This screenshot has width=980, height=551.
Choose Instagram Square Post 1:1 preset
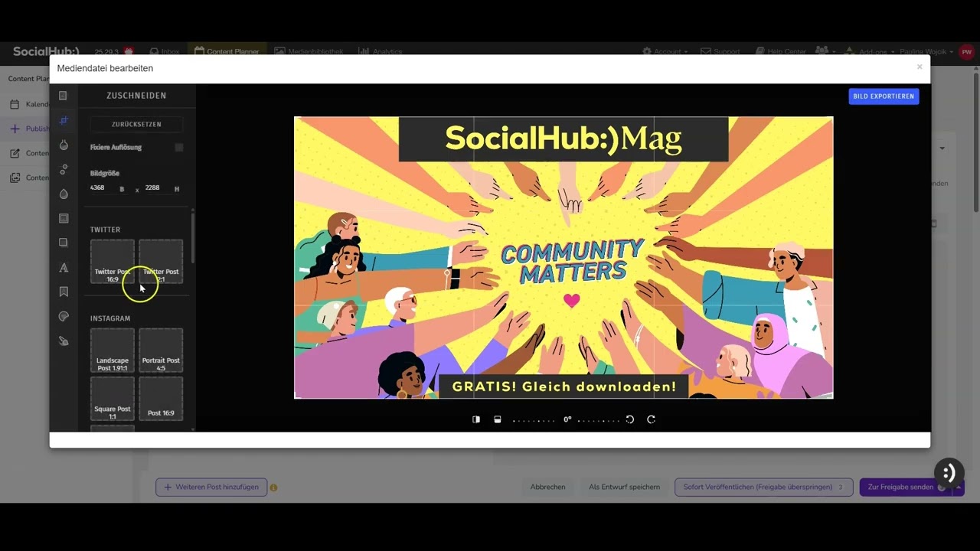(x=113, y=399)
